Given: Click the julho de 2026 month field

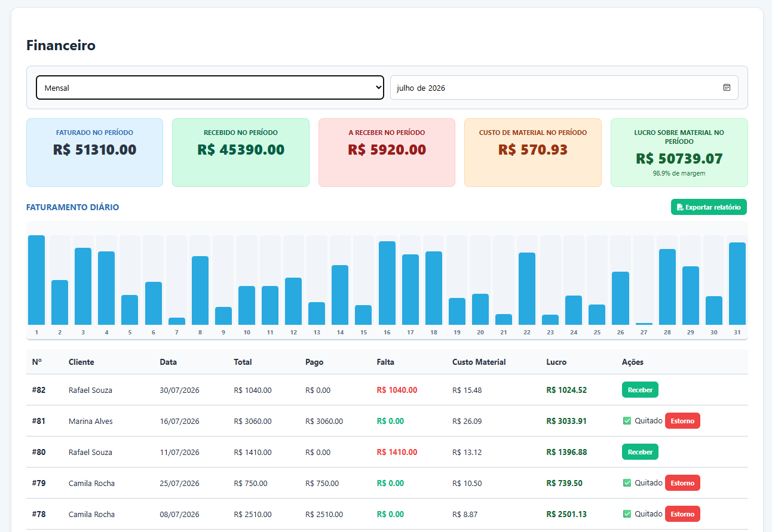Looking at the screenshot, I should [x=564, y=88].
